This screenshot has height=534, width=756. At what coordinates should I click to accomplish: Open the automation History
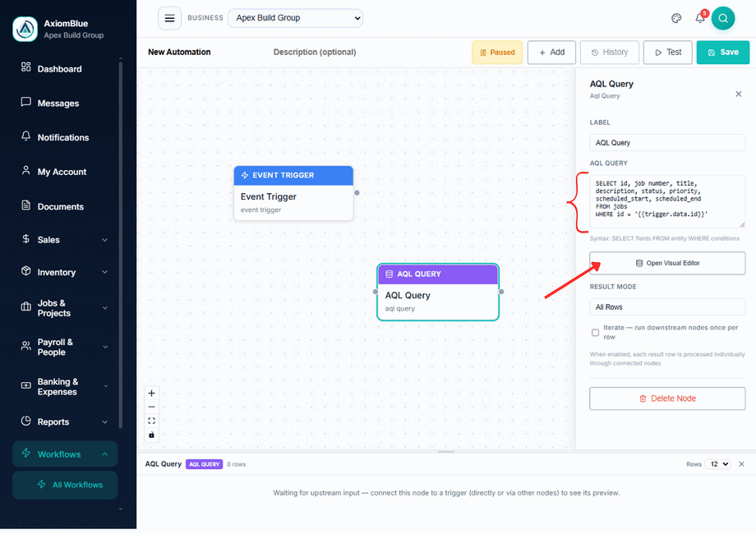(x=610, y=52)
